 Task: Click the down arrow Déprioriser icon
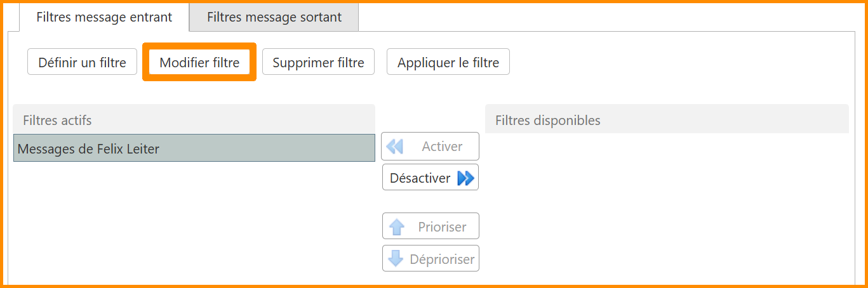point(396,259)
